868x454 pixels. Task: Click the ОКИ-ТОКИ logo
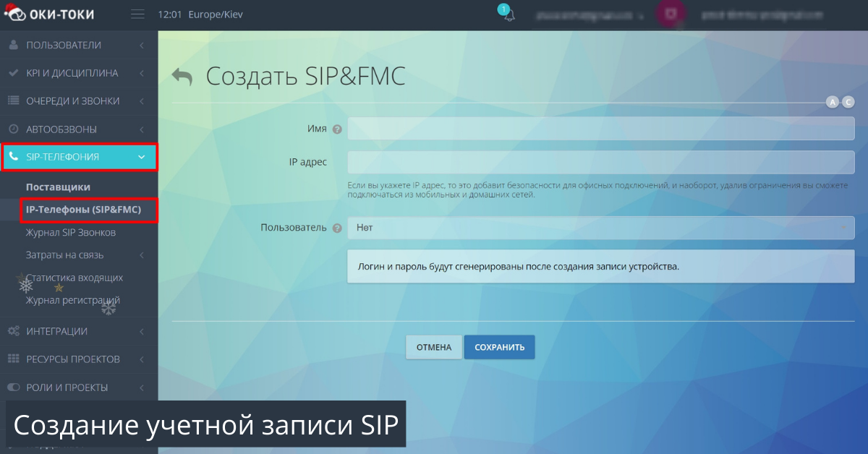pyautogui.click(x=51, y=13)
